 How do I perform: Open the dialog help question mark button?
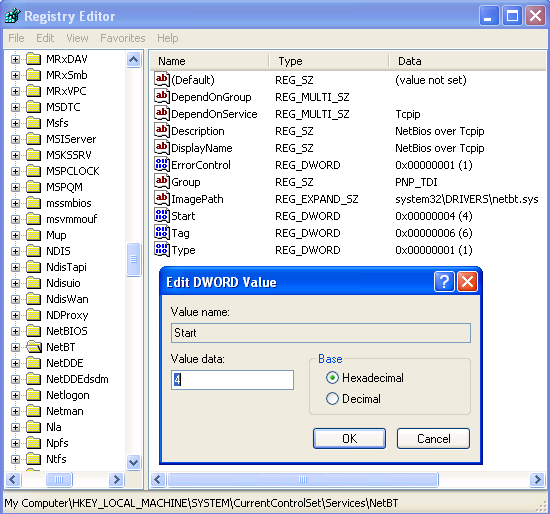(444, 281)
